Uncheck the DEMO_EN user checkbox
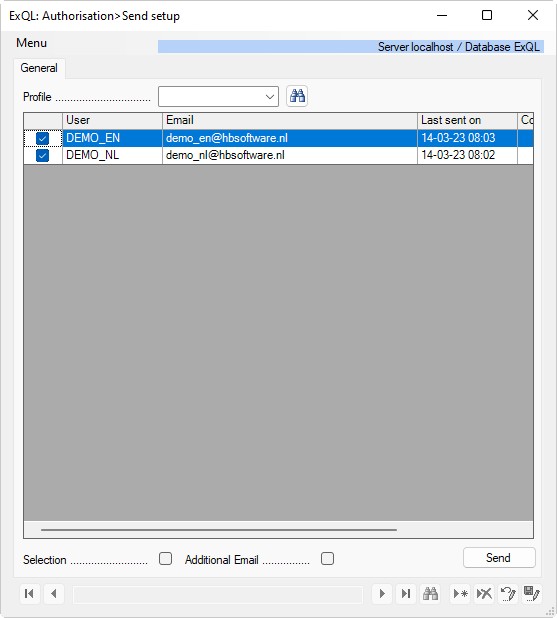This screenshot has width=557, height=618. pyautogui.click(x=43, y=138)
